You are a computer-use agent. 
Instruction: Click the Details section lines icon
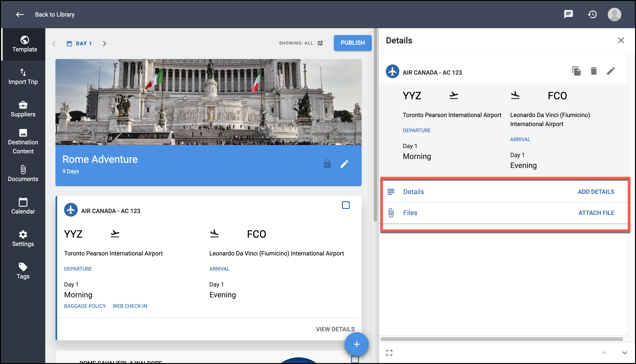pyautogui.click(x=391, y=192)
